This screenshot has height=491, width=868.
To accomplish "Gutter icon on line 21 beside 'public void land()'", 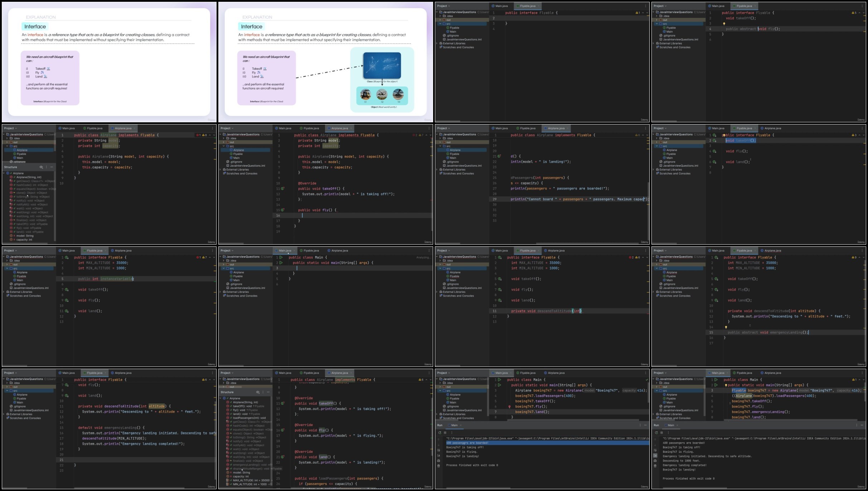I will coord(283,457).
